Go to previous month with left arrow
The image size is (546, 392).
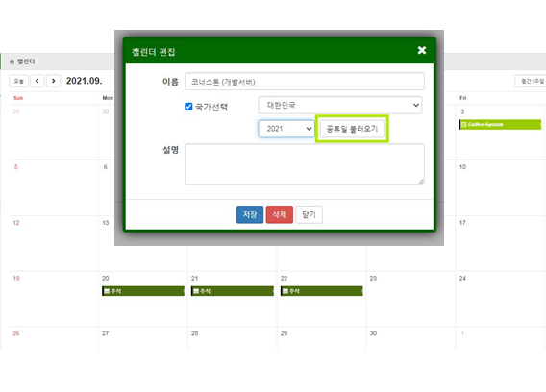point(37,81)
